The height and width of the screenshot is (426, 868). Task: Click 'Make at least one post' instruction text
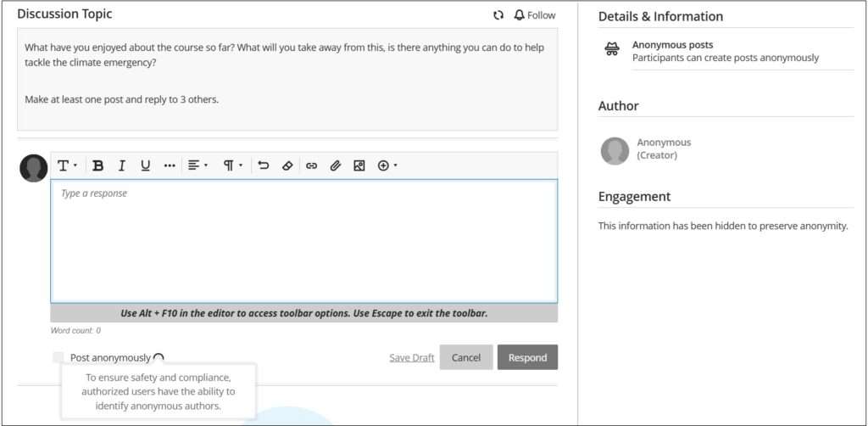(x=122, y=100)
